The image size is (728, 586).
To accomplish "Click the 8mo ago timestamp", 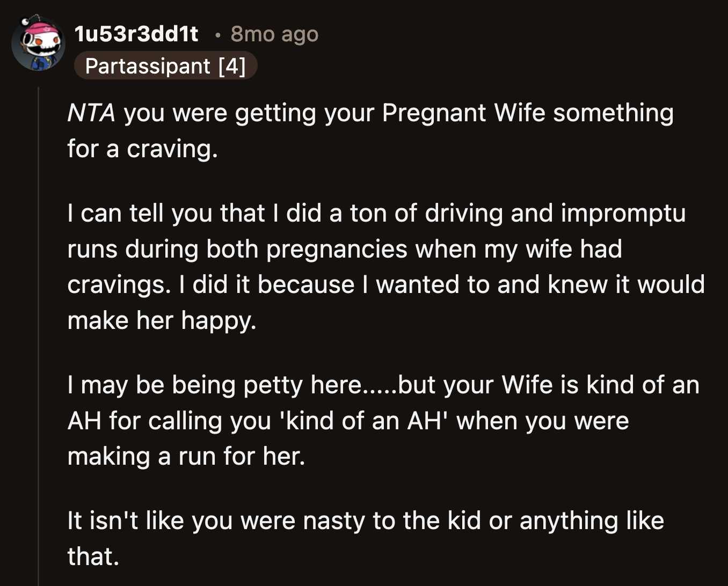I will coord(274,34).
